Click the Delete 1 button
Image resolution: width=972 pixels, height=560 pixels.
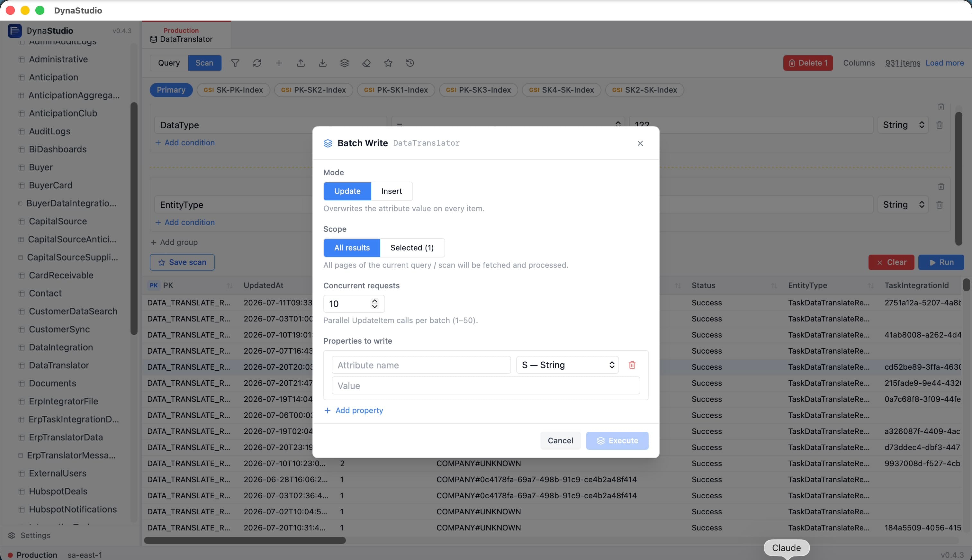[808, 63]
